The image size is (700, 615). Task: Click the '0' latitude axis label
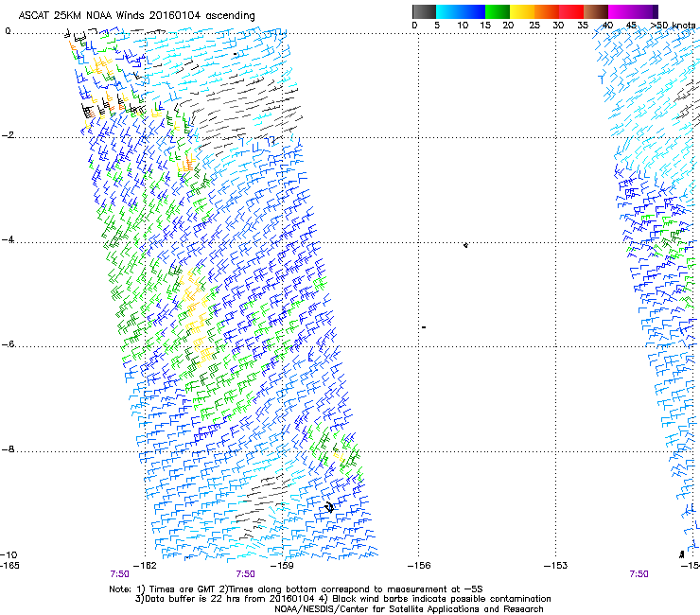(8, 31)
